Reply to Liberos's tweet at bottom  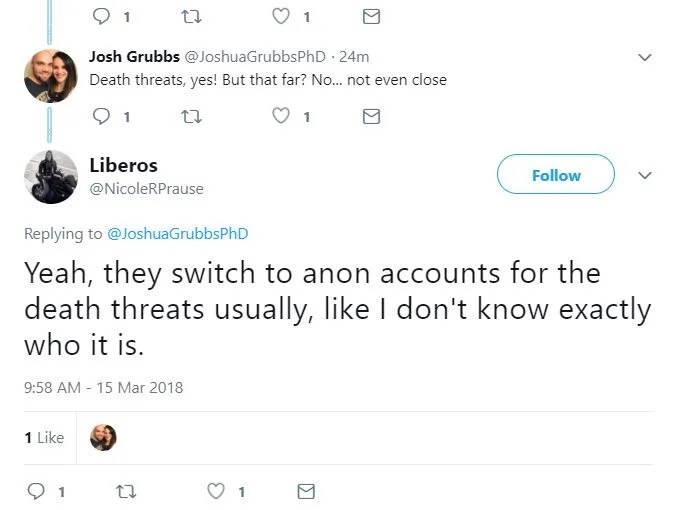click(36, 491)
